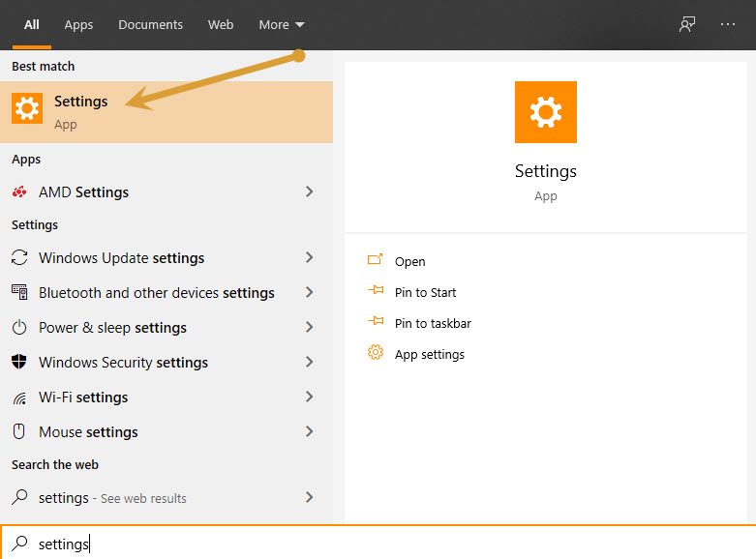Switch to the Documents filter tab
The height and width of the screenshot is (559, 756).
(x=150, y=24)
